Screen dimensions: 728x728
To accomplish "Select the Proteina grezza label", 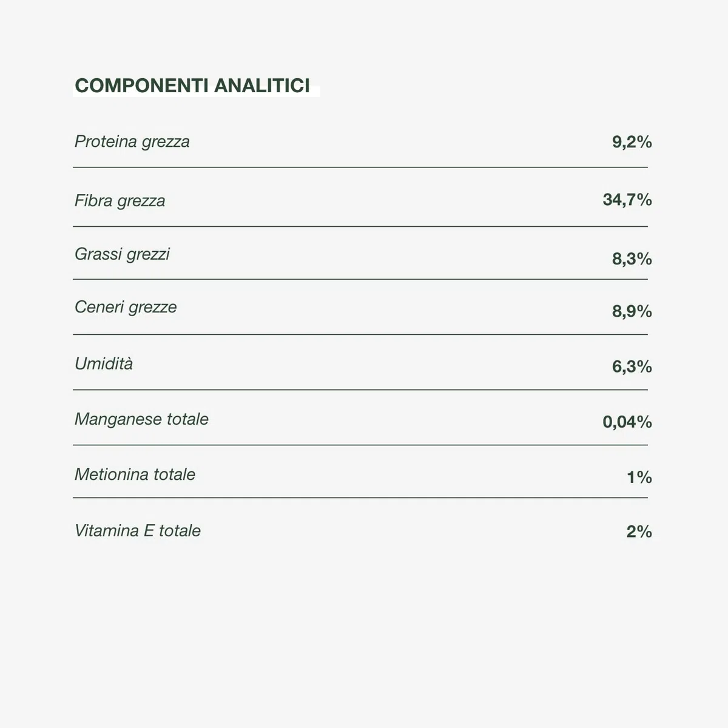I will click(132, 142).
